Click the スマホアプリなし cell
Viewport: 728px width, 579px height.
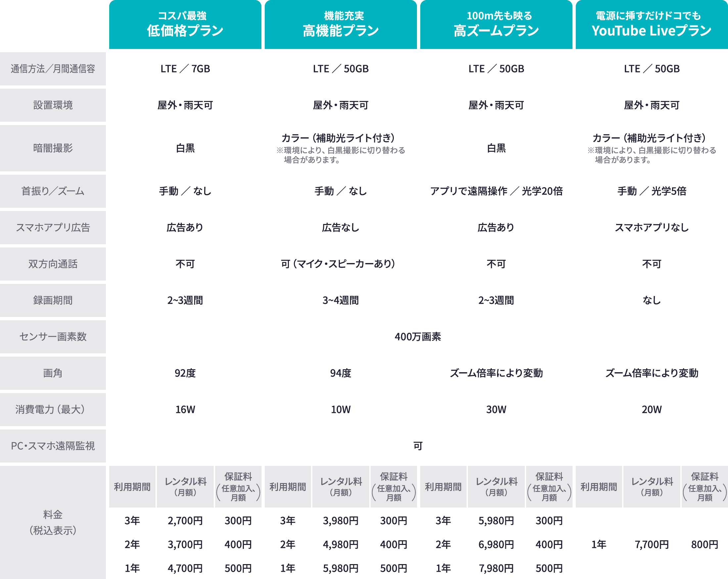coord(651,228)
